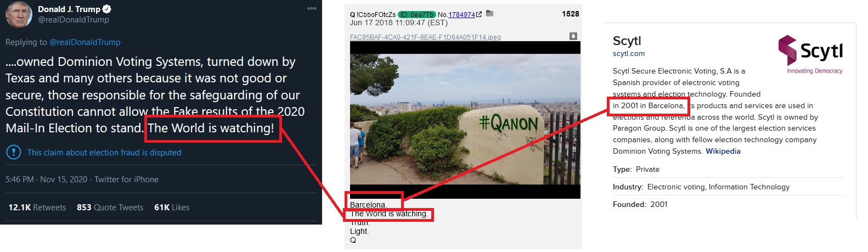Open the Wikipedia link in Scytl description

723,152
